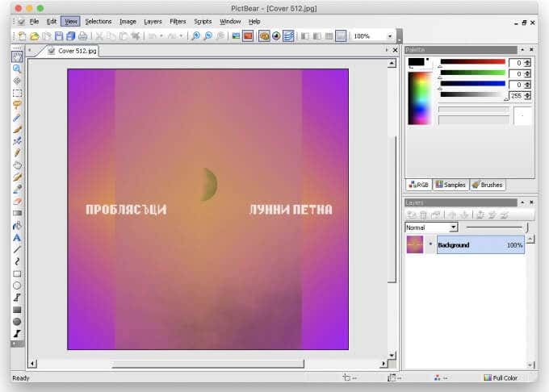Viewport: 549px width, 392px height.
Task: Toggle the highlighted view mode toolbar button
Action: (341, 36)
